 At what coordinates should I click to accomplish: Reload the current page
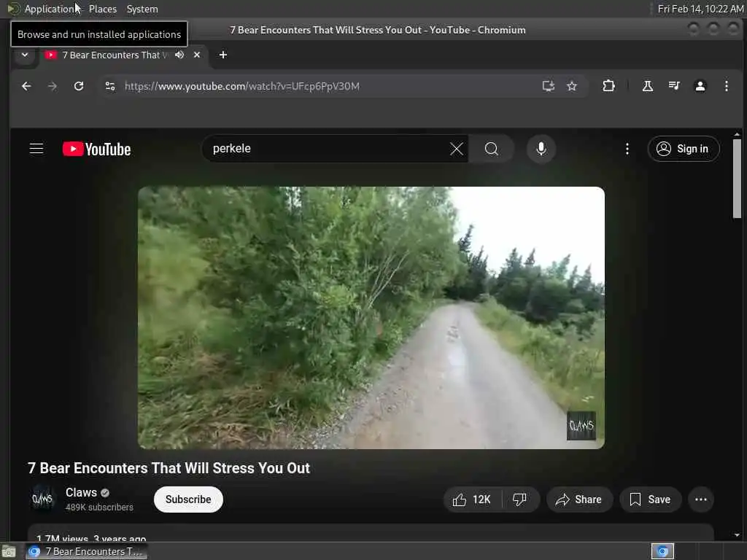[79, 86]
